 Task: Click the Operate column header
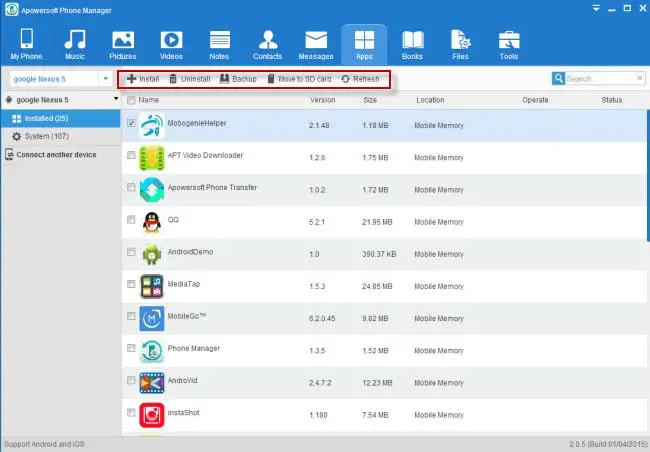pos(535,100)
